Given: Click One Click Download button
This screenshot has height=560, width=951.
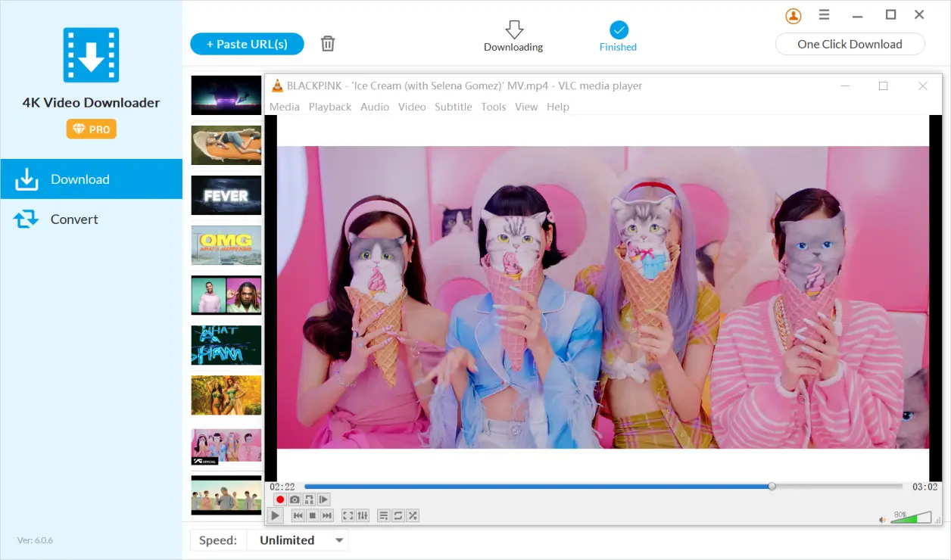Looking at the screenshot, I should pyautogui.click(x=850, y=44).
